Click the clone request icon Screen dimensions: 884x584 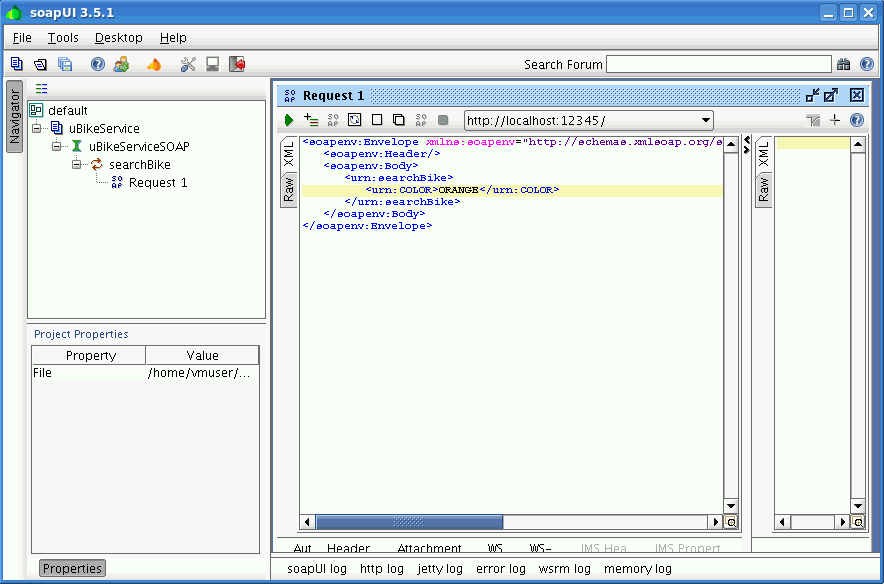coord(399,120)
